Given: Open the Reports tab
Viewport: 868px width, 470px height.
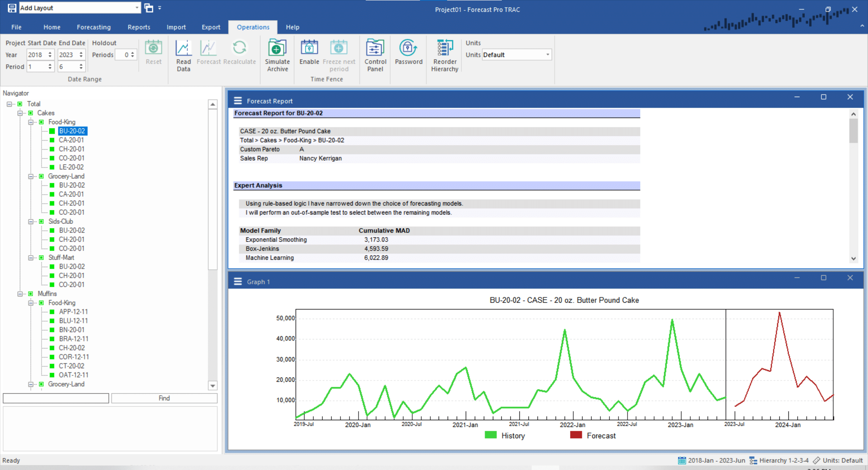Looking at the screenshot, I should (139, 27).
